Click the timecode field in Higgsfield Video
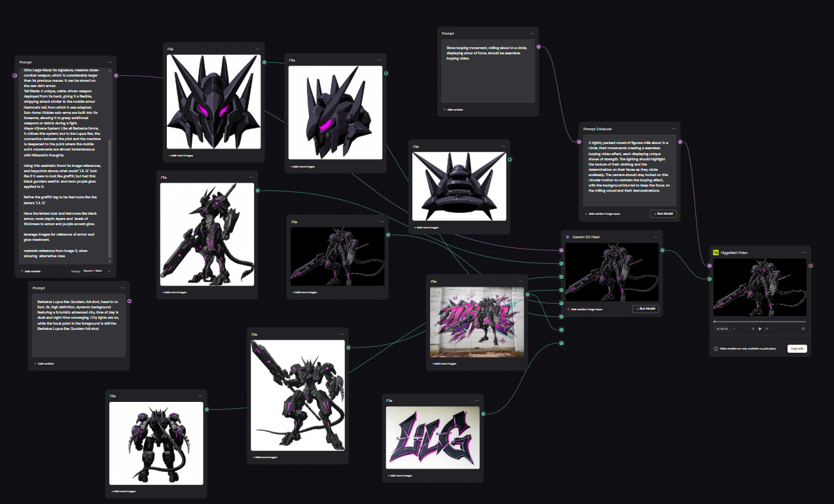This screenshot has width=834, height=504. click(722, 329)
